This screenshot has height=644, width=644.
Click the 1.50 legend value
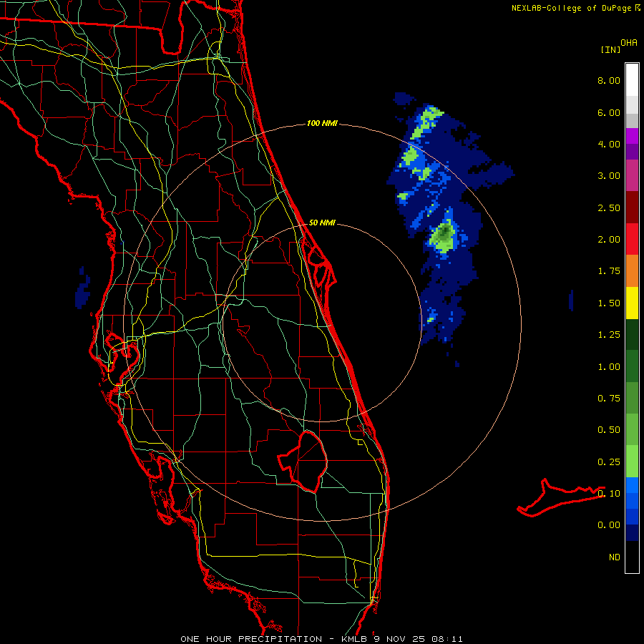pos(609,303)
